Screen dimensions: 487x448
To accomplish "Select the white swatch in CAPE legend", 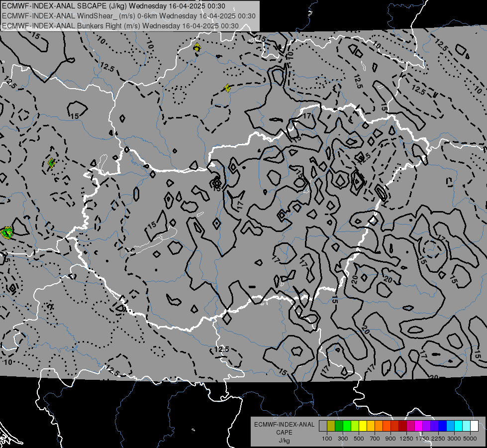I will [474, 426].
